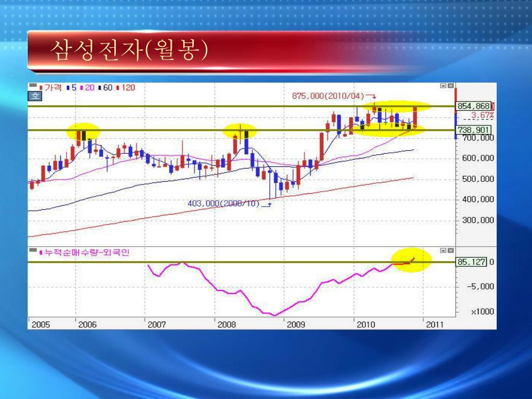Click the 2007 time axis label
Viewport: 532px width, 399px height.
click(x=157, y=325)
